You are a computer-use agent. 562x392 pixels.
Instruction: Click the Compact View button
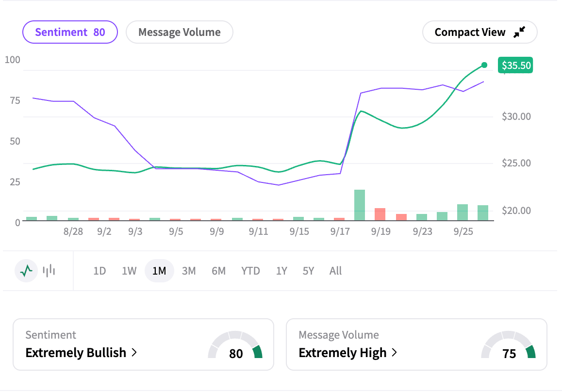[x=480, y=32]
